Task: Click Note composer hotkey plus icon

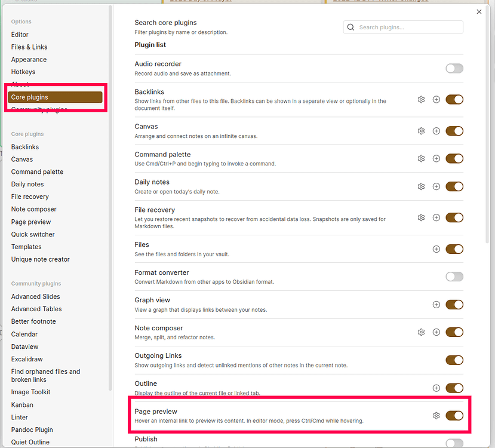Action: (436, 332)
